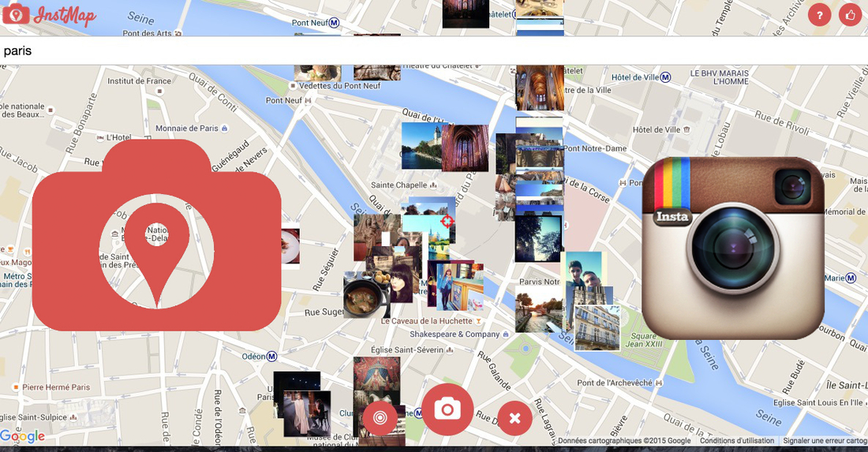Click the thumbs-up like button

[851, 15]
